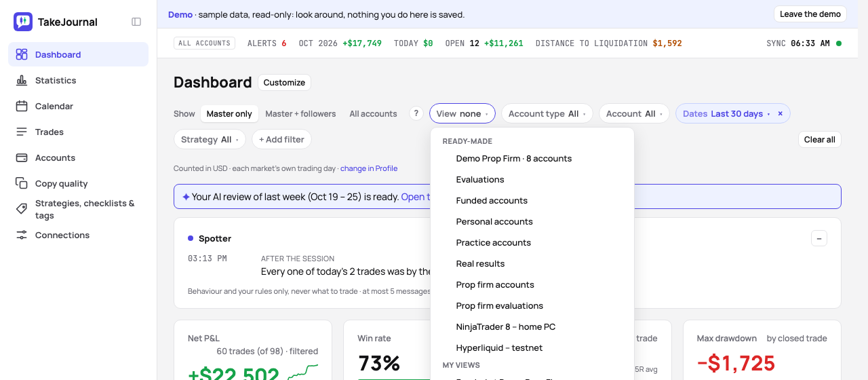The image size is (868, 380).
Task: Click the green sync status dot
Action: (839, 43)
